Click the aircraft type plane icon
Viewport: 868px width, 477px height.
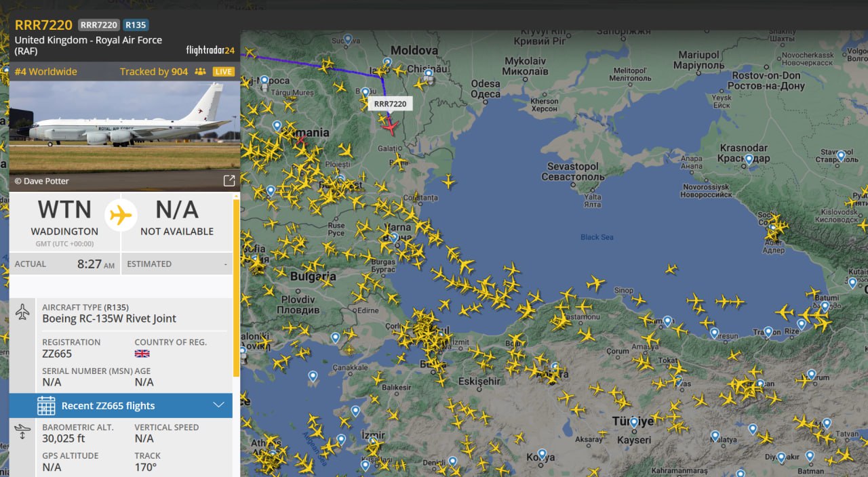point(23,312)
